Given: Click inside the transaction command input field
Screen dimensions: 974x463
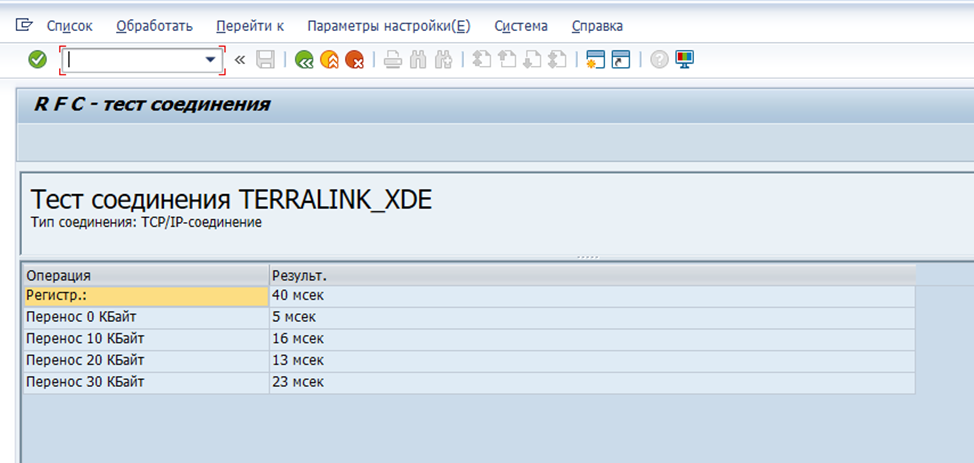Looking at the screenshot, I should [135, 60].
